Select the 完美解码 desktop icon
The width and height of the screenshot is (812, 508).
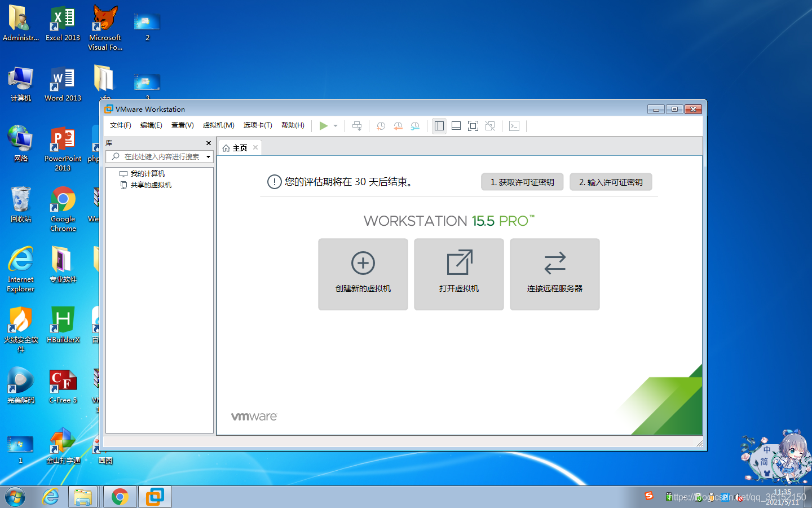21,386
